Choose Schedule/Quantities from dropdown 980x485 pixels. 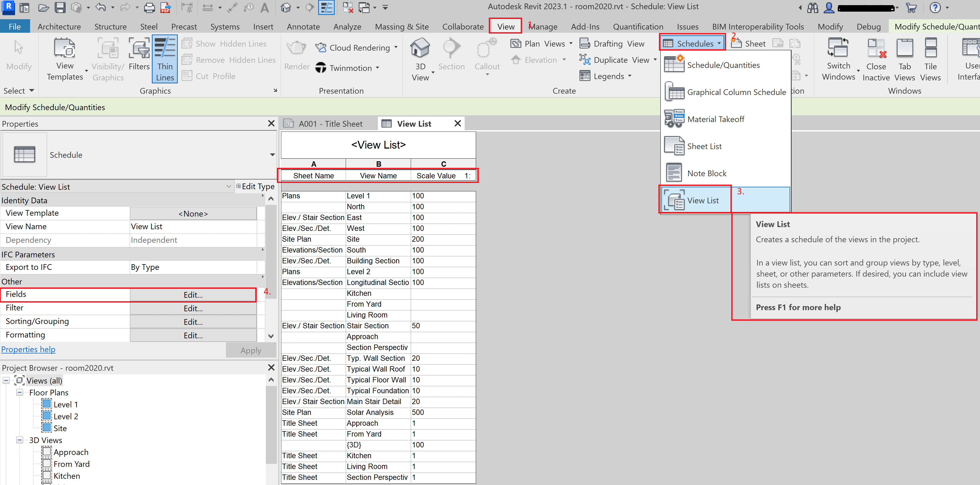(x=722, y=65)
